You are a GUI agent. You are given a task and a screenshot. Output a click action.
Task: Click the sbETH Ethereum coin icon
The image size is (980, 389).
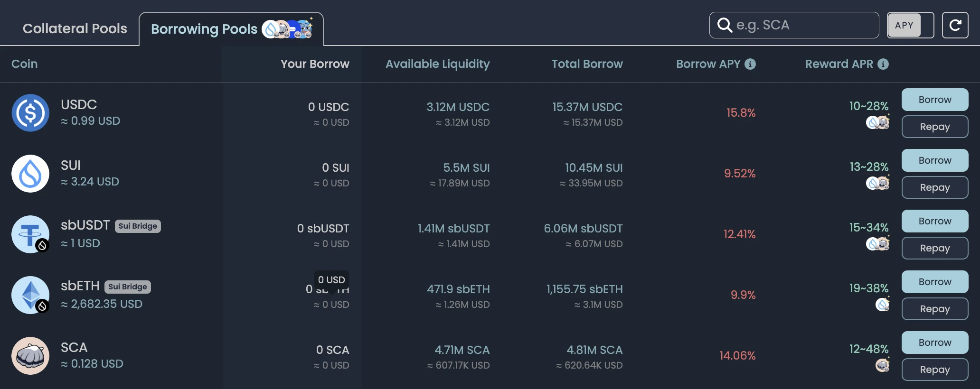(30, 295)
